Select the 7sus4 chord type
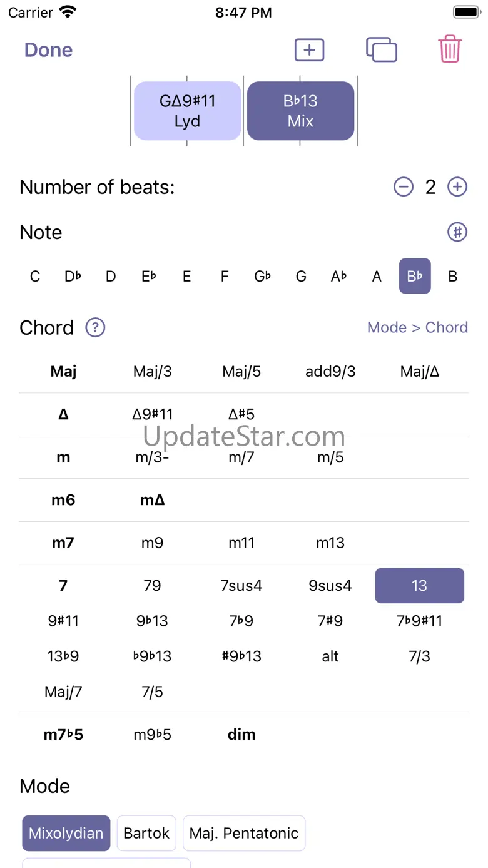This screenshot has width=488, height=868. pyautogui.click(x=241, y=586)
